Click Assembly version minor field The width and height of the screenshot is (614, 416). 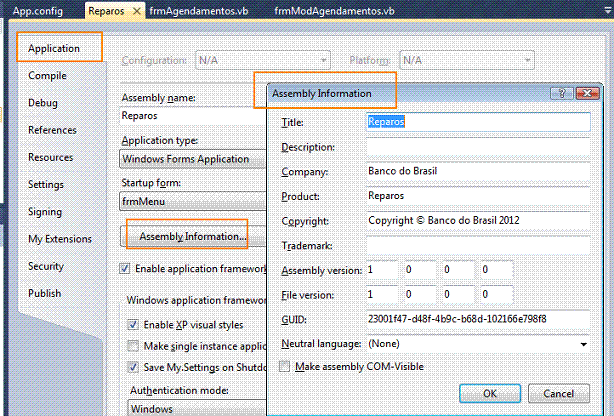click(x=420, y=270)
